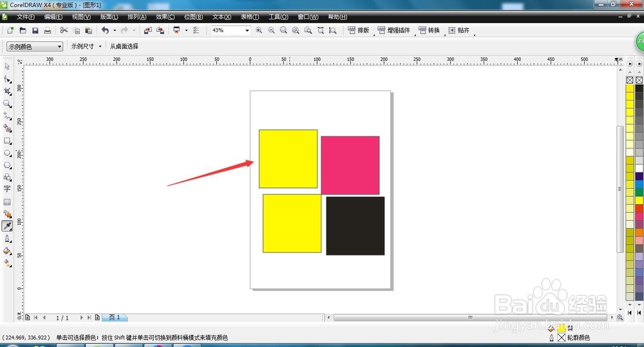Screen dimensions: 644x347
Task: Select the Eyedropper tool
Action: pos(7,226)
